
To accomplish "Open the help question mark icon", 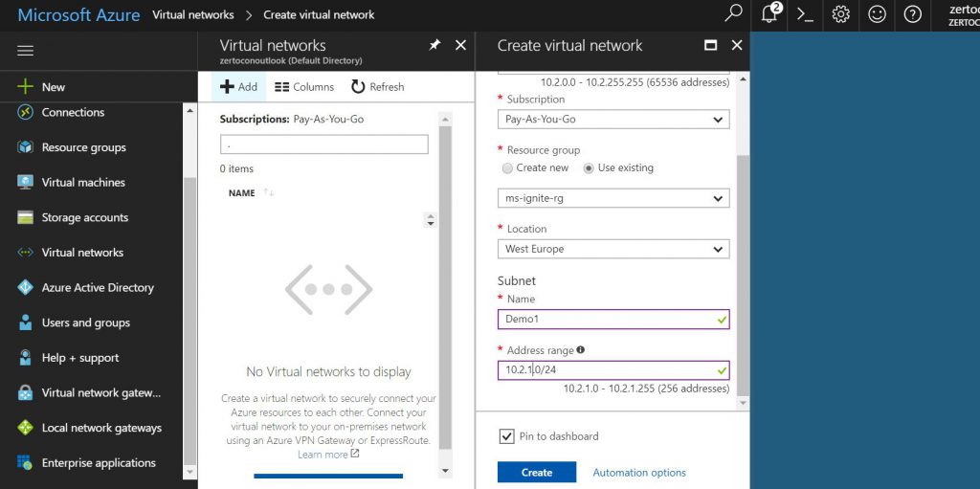I will click(912, 14).
